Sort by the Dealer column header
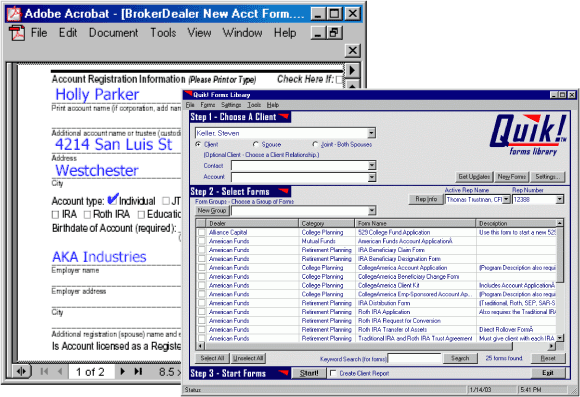The width and height of the screenshot is (580, 397). click(x=252, y=223)
